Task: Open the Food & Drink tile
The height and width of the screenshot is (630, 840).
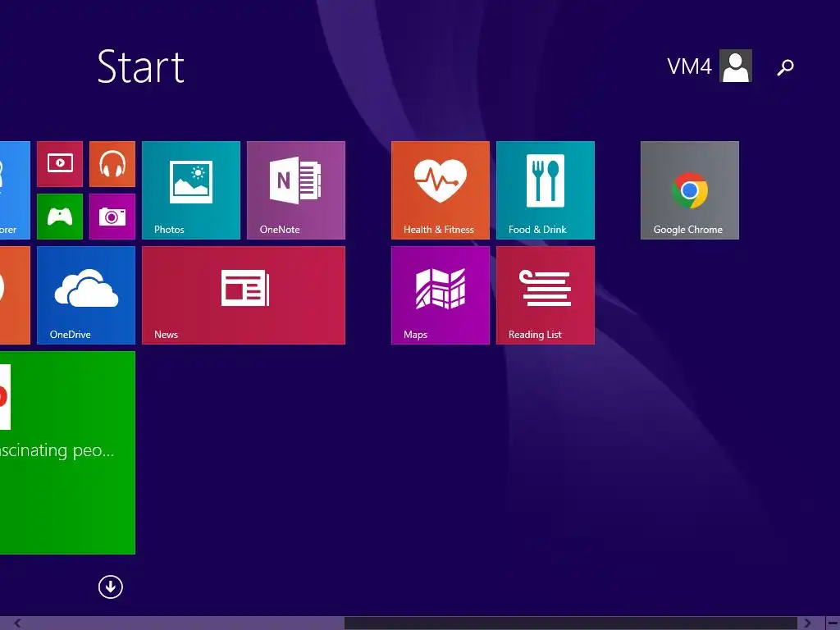Action: (546, 190)
